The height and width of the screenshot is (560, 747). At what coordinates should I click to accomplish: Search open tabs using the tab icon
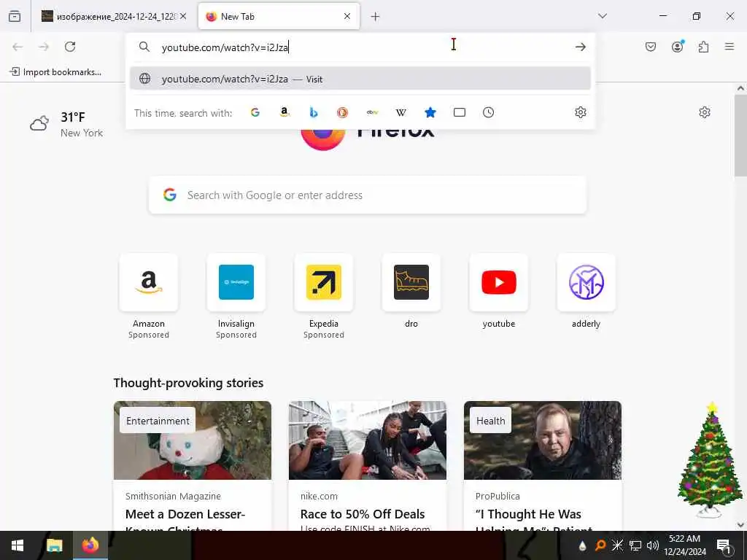(x=460, y=112)
